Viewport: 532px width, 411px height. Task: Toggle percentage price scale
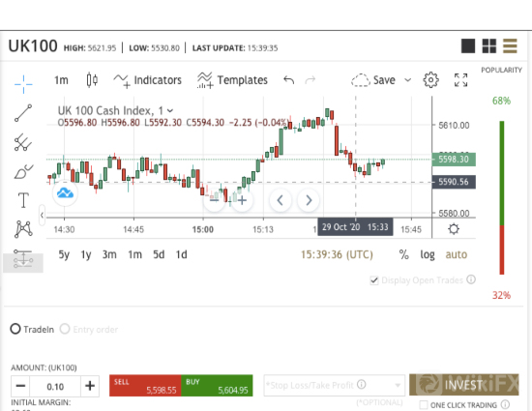pyautogui.click(x=403, y=254)
